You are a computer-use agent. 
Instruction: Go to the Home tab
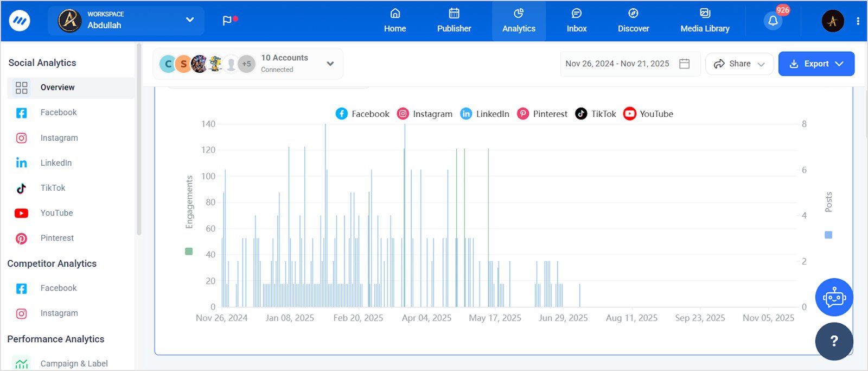click(395, 21)
